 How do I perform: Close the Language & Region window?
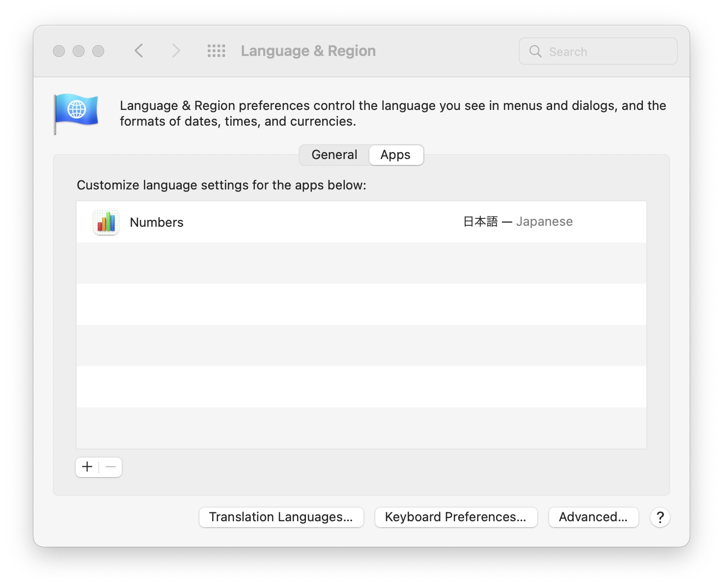tap(59, 51)
